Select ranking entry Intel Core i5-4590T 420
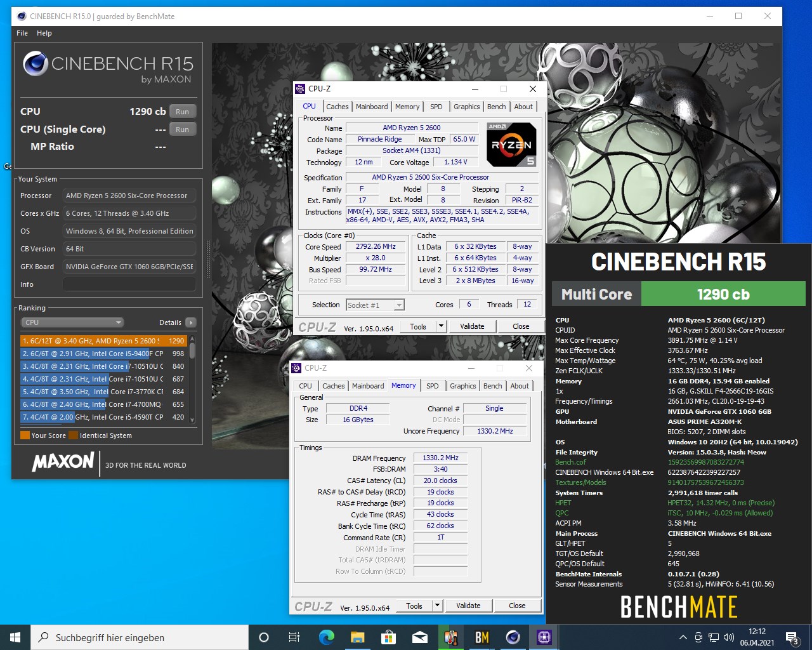812x650 pixels. 104,417
